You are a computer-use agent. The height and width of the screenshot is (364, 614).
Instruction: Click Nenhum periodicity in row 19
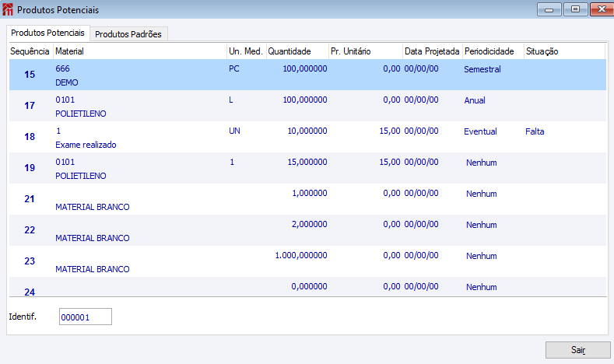pyautogui.click(x=481, y=163)
